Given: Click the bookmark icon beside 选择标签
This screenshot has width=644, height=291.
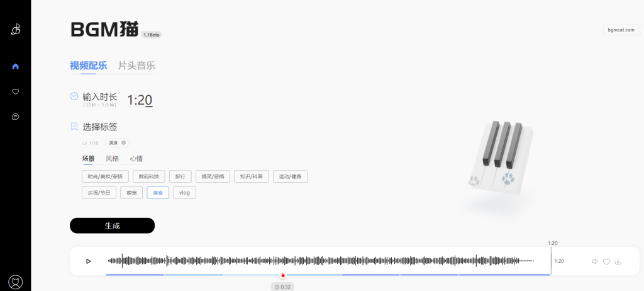Looking at the screenshot, I should tap(74, 127).
